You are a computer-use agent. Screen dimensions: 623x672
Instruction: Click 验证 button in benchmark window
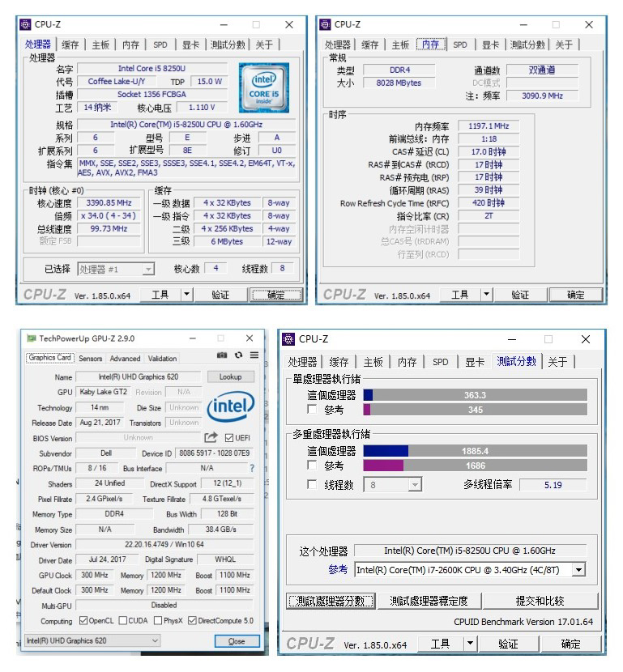509,644
